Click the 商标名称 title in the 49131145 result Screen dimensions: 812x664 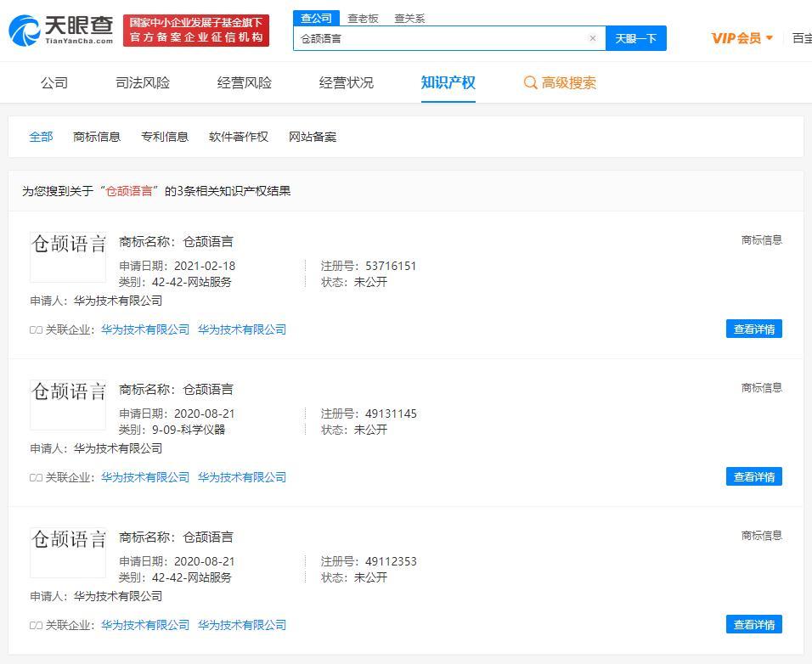[x=176, y=389]
